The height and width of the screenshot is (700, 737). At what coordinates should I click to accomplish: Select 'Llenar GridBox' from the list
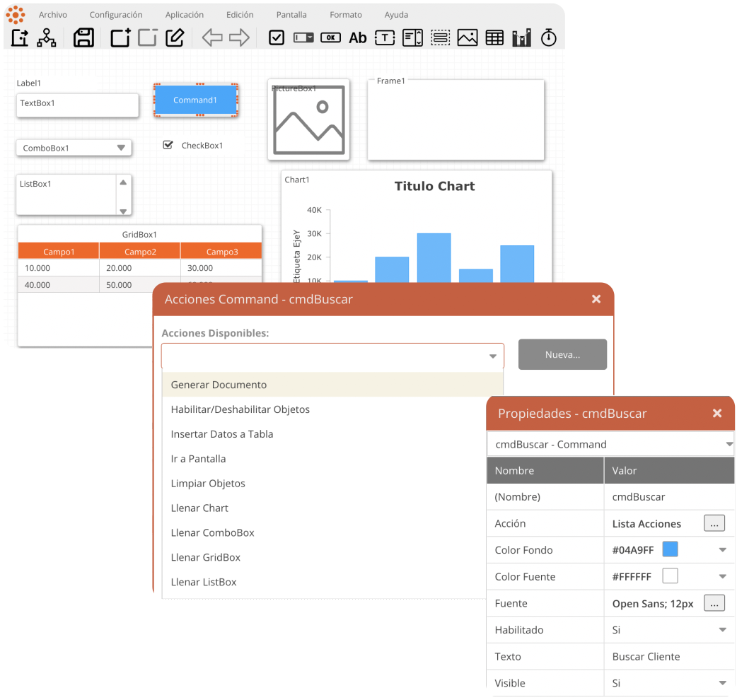pyautogui.click(x=205, y=557)
